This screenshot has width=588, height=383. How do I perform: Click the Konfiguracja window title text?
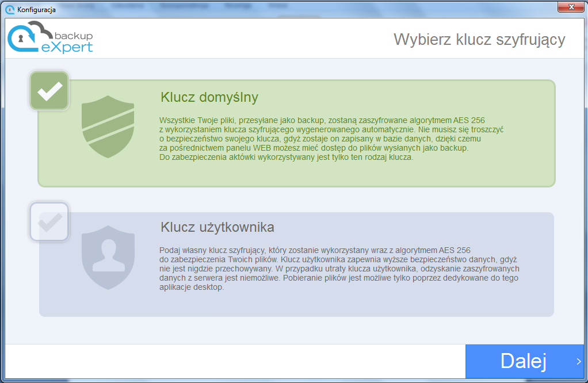point(36,10)
